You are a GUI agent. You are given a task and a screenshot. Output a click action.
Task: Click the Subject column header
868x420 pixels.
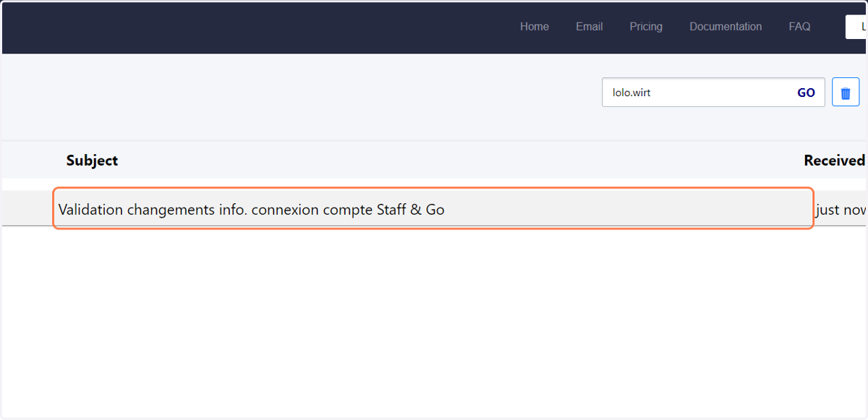(x=92, y=160)
